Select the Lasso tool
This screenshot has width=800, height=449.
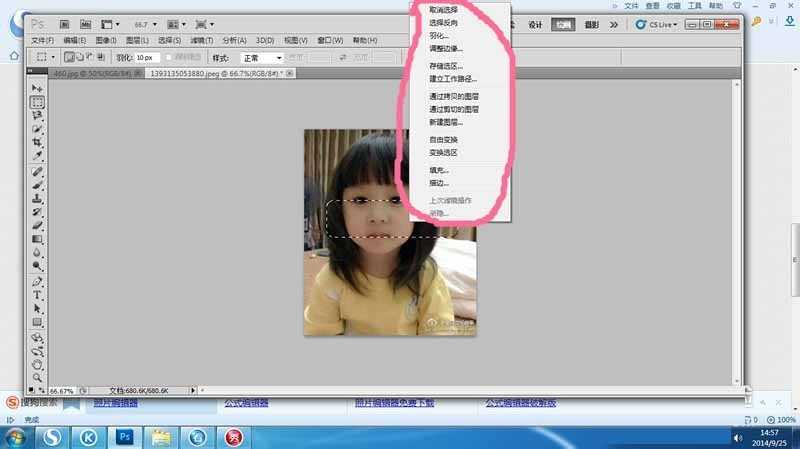tap(37, 116)
